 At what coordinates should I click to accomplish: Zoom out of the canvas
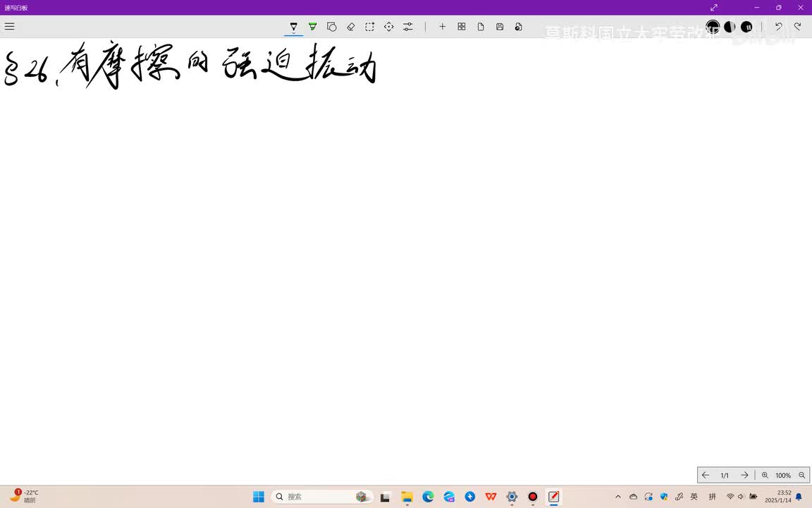[x=801, y=475]
